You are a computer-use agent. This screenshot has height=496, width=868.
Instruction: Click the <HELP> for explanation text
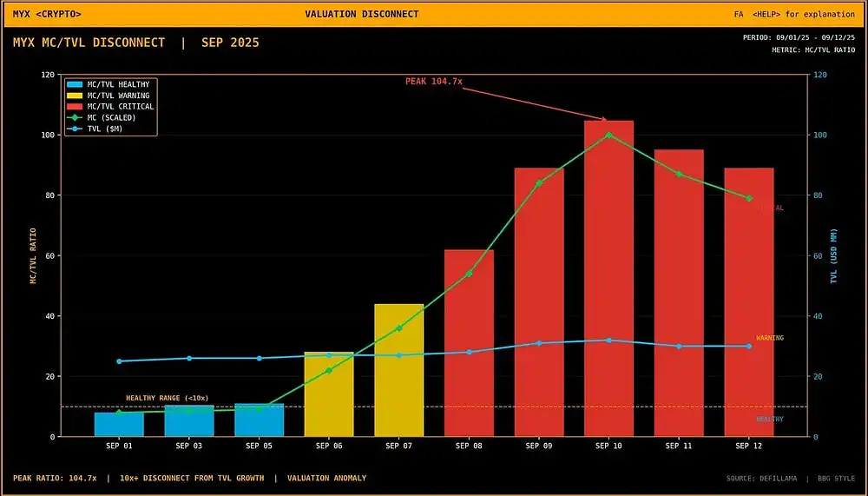803,14
